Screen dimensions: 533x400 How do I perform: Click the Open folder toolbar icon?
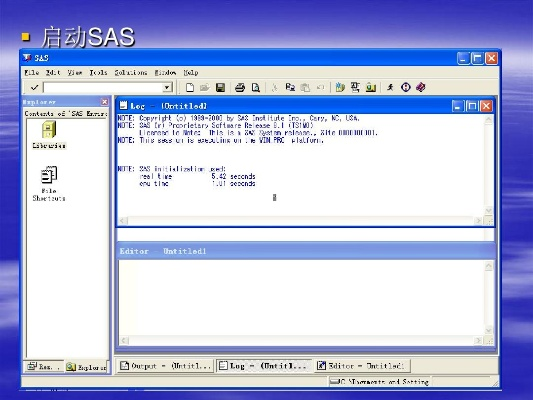click(205, 87)
